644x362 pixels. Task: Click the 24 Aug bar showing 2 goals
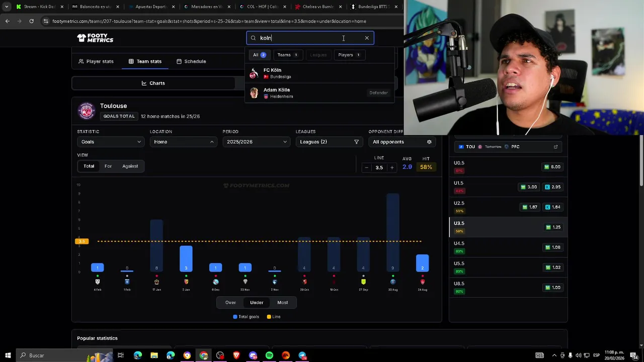(422, 263)
